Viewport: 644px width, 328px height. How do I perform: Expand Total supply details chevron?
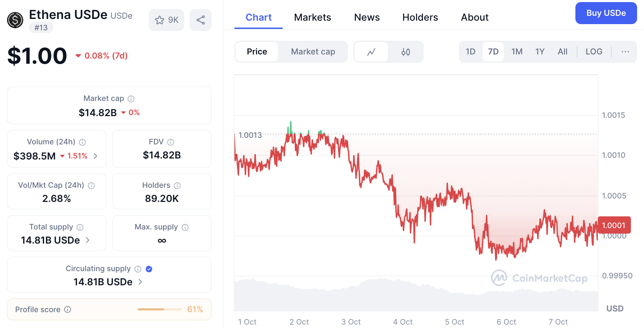point(87,240)
